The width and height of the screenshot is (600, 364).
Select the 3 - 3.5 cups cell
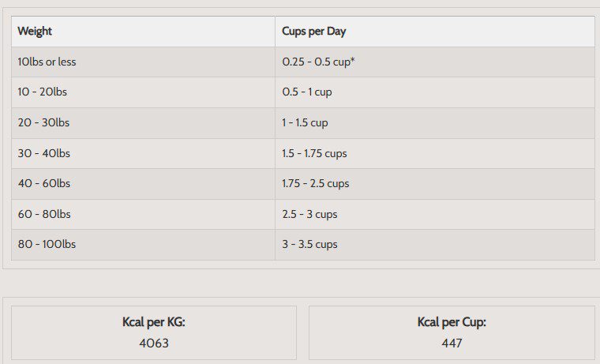coord(309,244)
